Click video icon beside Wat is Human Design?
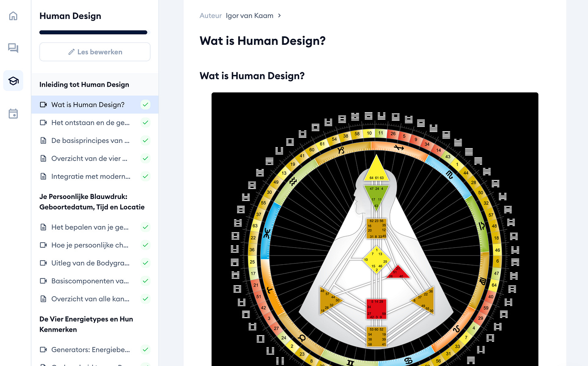Screen dimensions: 588x366 (x=43, y=105)
